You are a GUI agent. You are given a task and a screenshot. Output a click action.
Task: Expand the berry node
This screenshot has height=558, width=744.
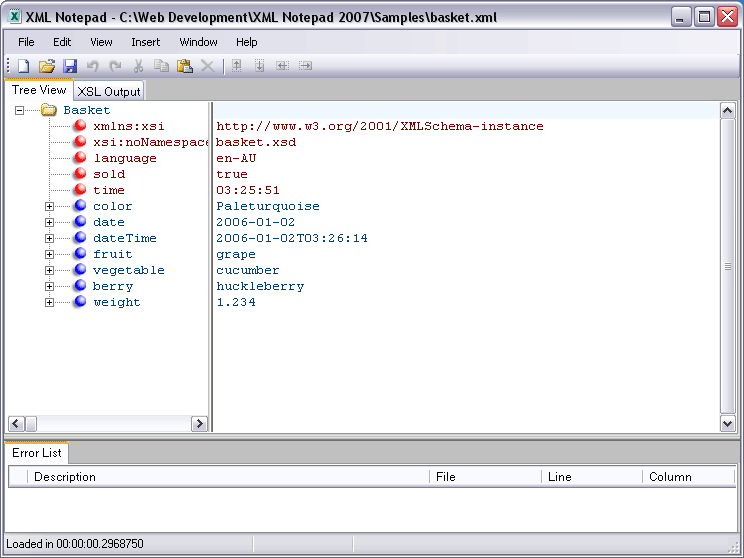(x=49, y=287)
